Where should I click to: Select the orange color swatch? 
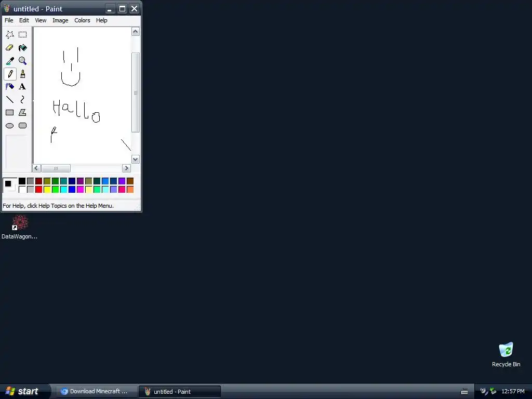click(x=130, y=189)
